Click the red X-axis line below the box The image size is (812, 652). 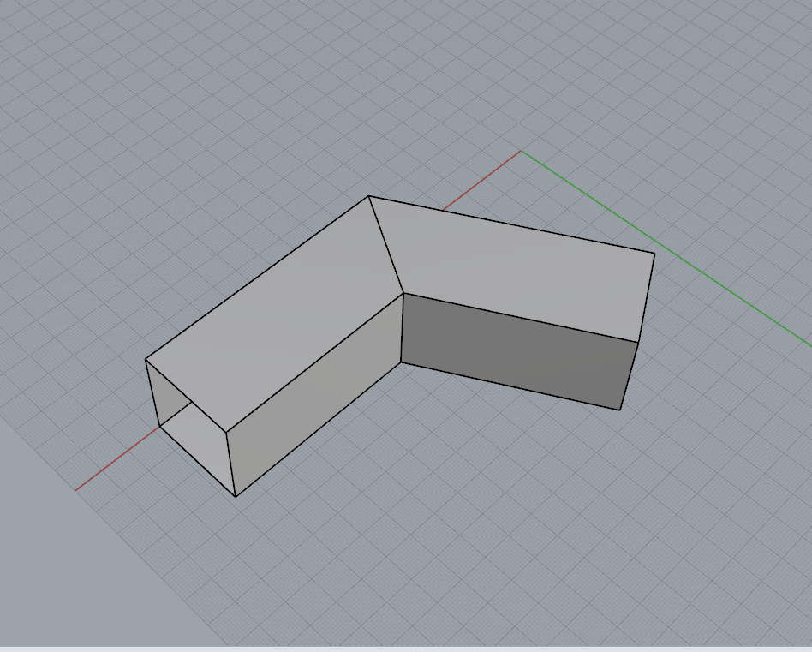tap(117, 458)
